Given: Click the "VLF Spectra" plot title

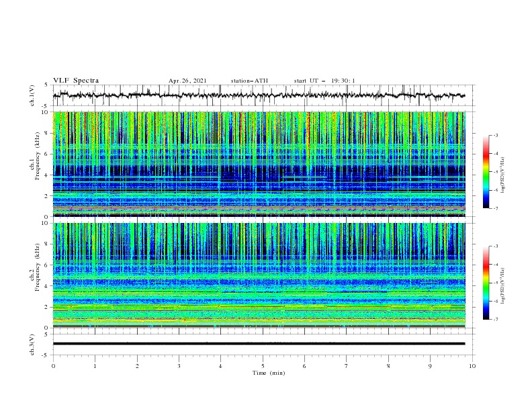Looking at the screenshot, I should pos(76,81).
